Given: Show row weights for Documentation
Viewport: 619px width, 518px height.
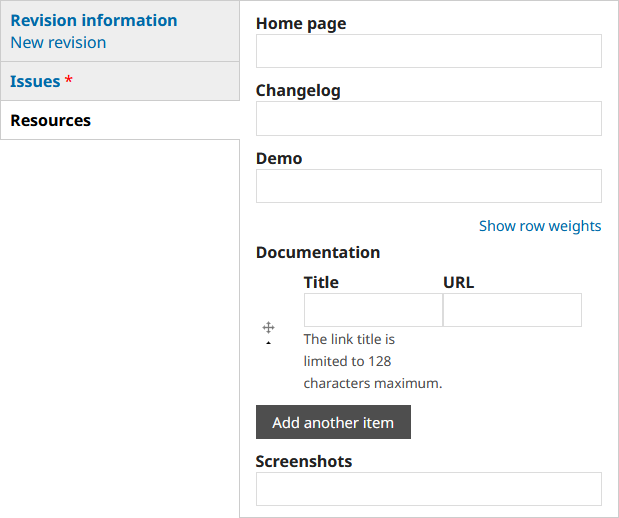Looking at the screenshot, I should 540,226.
